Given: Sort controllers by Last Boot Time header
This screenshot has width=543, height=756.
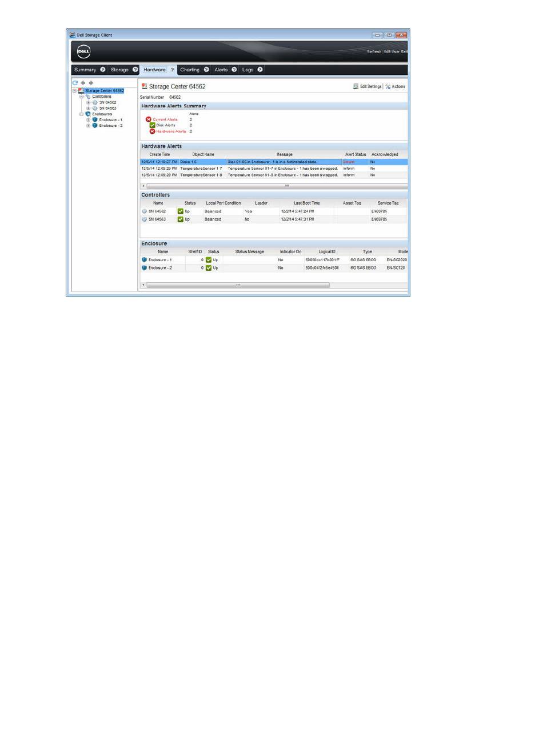Looking at the screenshot, I should pyautogui.click(x=307, y=203).
